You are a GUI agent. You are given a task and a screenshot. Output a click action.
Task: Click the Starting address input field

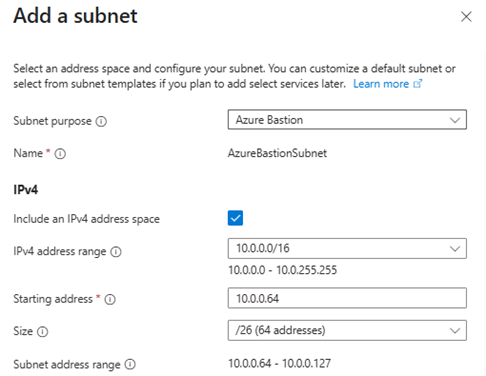(x=347, y=298)
